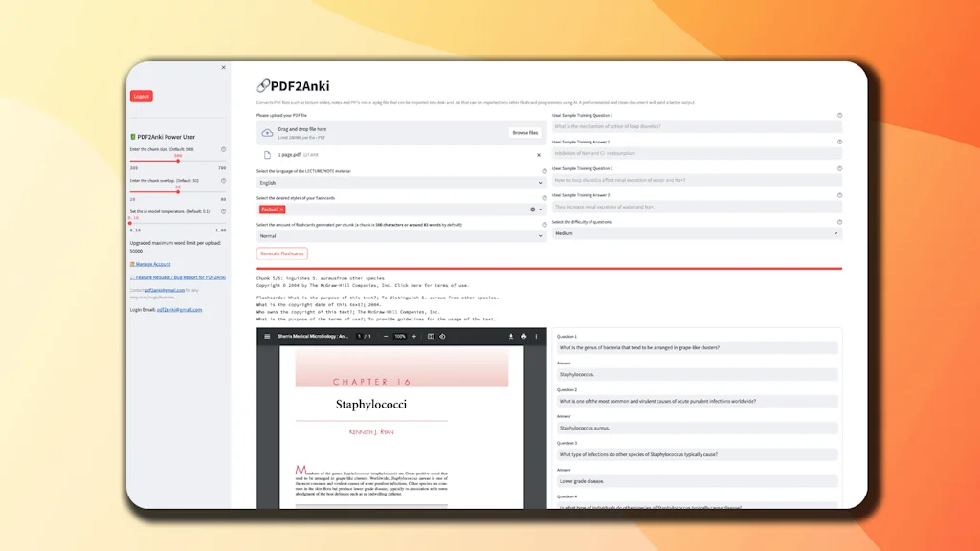Open the Normal flashcard amount dropdown
The width and height of the screenshot is (980, 551).
(401, 236)
